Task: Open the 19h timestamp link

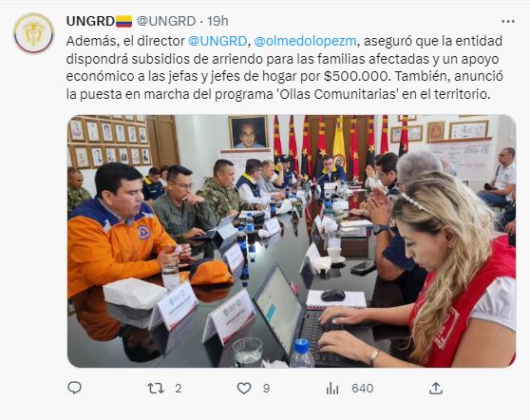Action: pyautogui.click(x=218, y=21)
